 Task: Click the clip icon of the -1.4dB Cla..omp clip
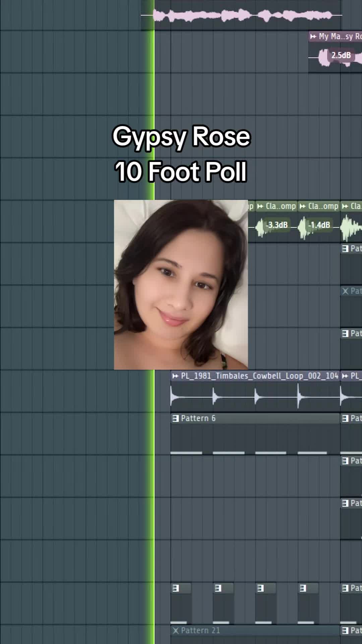click(302, 206)
